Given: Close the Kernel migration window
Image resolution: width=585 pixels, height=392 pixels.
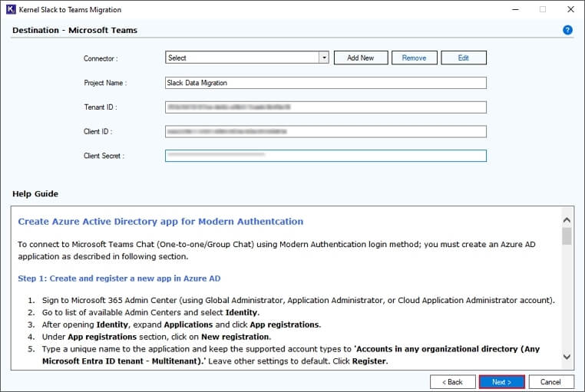Looking at the screenshot, I should tap(571, 9).
